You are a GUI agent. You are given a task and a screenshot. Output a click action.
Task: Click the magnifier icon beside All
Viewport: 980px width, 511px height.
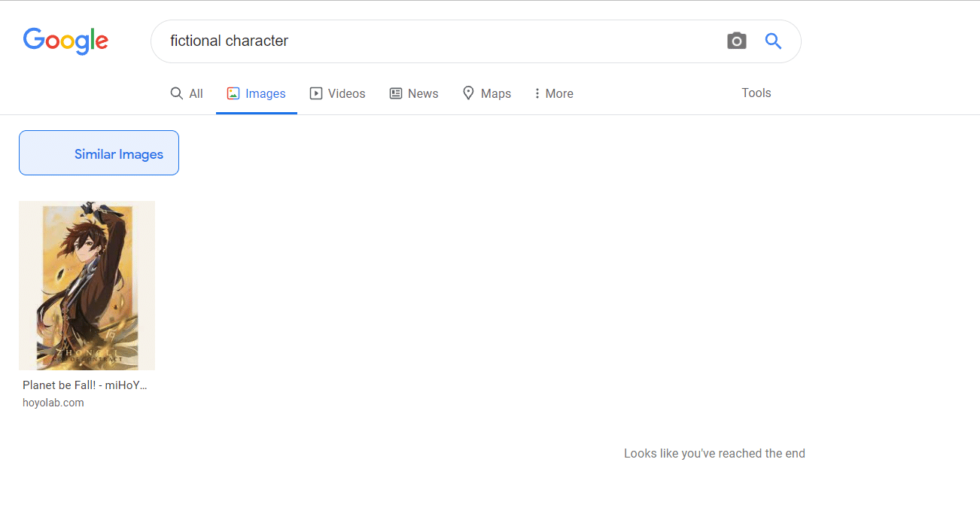tap(177, 93)
